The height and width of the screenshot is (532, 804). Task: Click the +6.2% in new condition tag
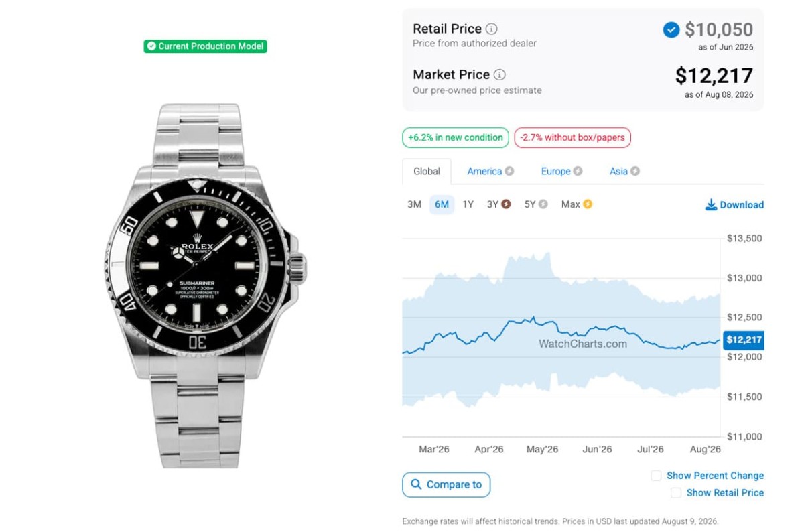tap(456, 137)
